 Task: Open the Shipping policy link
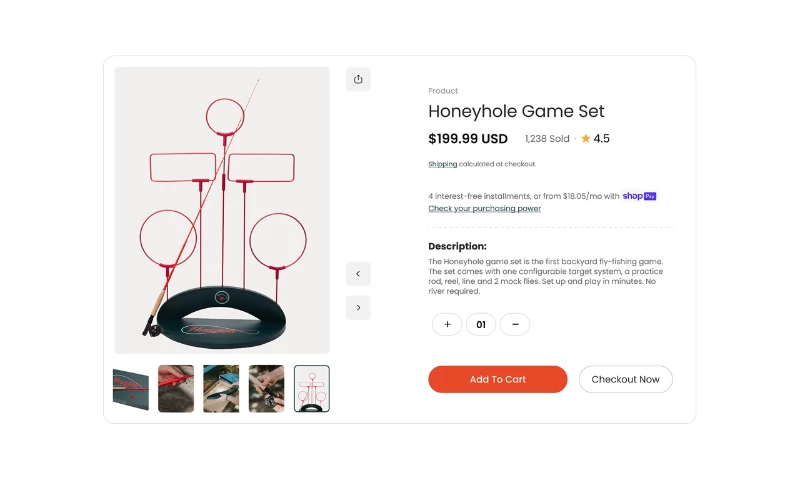click(442, 164)
